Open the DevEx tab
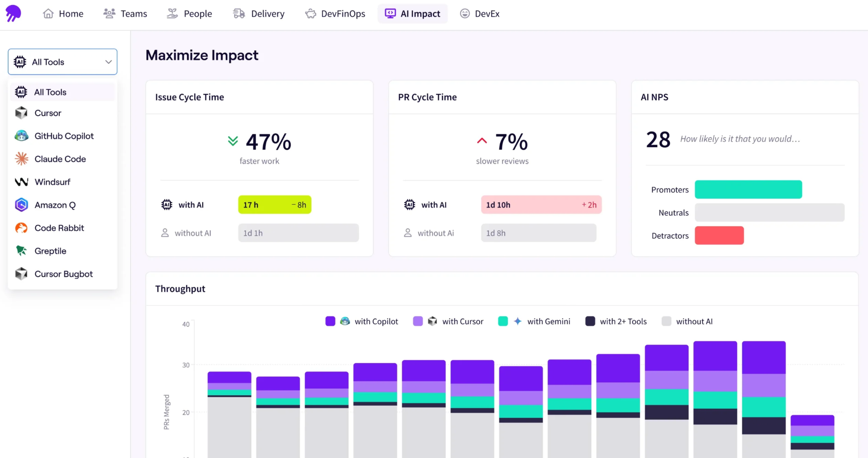868x458 pixels. point(480,14)
